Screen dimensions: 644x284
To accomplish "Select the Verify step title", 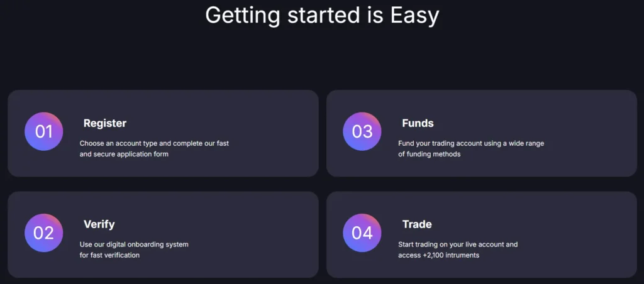I will [x=99, y=224].
